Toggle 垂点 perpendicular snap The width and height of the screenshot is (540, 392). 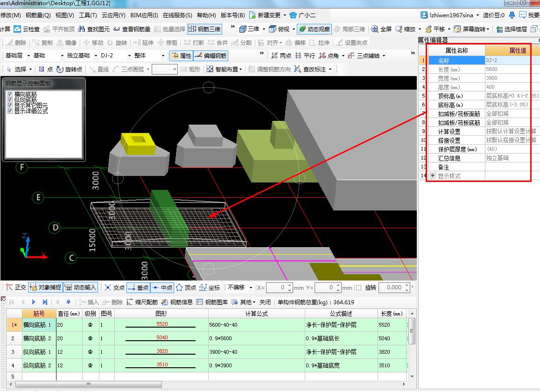tap(138, 287)
